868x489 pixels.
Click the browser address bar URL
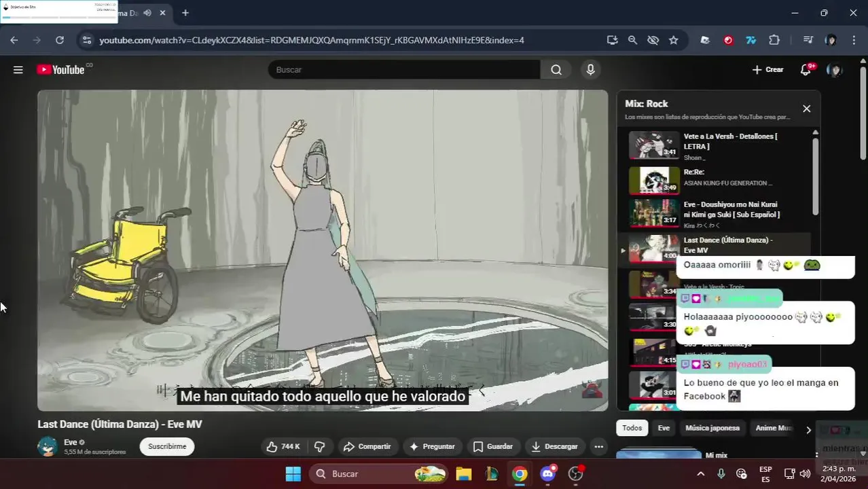[312, 40]
